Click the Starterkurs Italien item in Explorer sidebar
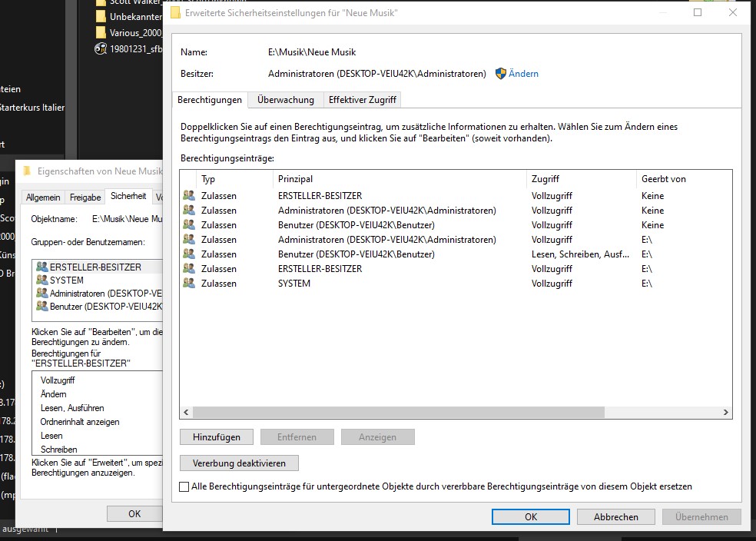Screen dimensions: 756x541 (x=32, y=108)
